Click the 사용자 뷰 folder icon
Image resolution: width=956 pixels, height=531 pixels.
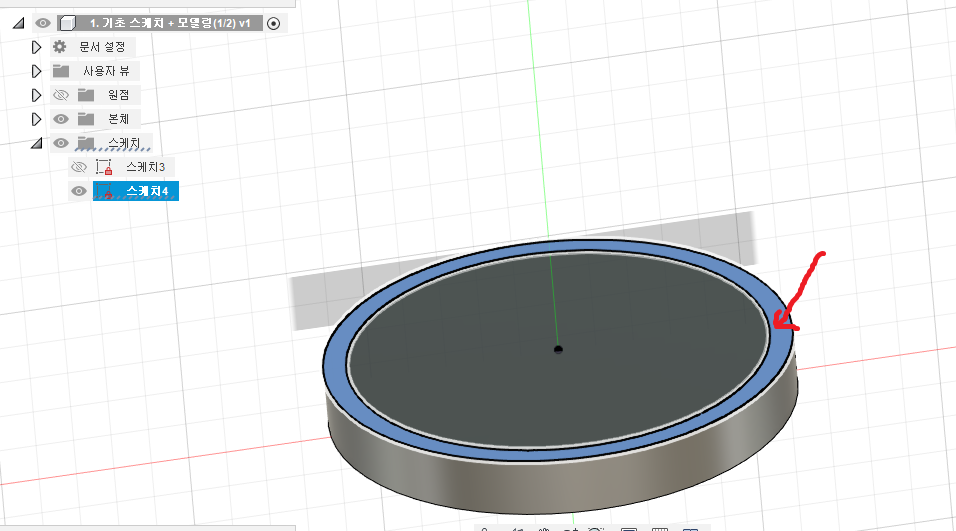[x=61, y=71]
